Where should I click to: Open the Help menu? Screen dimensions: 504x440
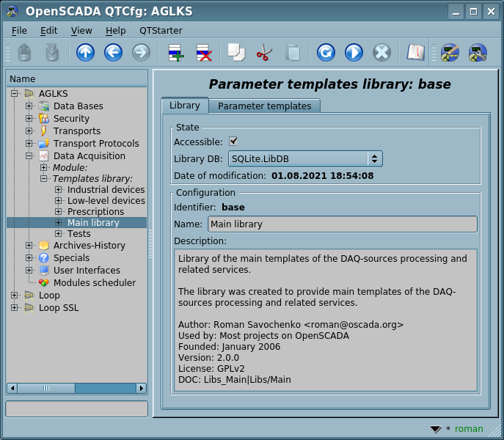point(115,31)
